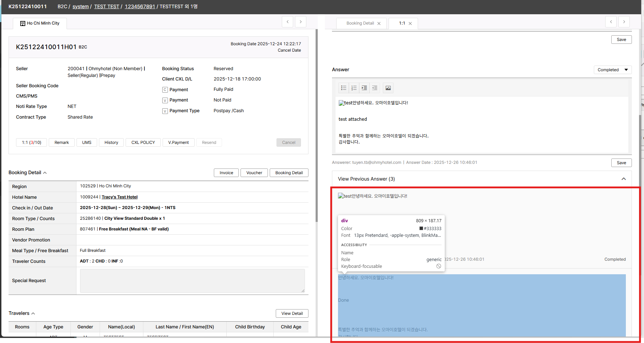Click the insert image icon
Viewport: 644px width, 343px height.
click(x=388, y=88)
